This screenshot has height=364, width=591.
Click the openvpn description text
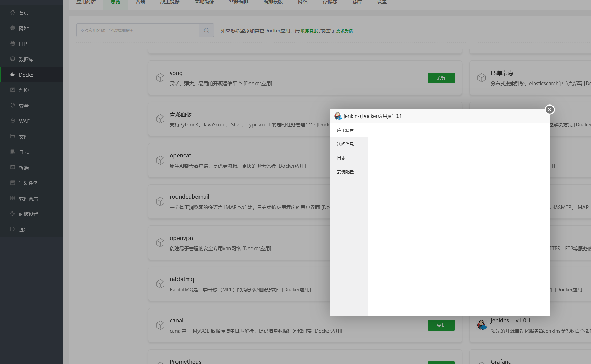(x=220, y=249)
